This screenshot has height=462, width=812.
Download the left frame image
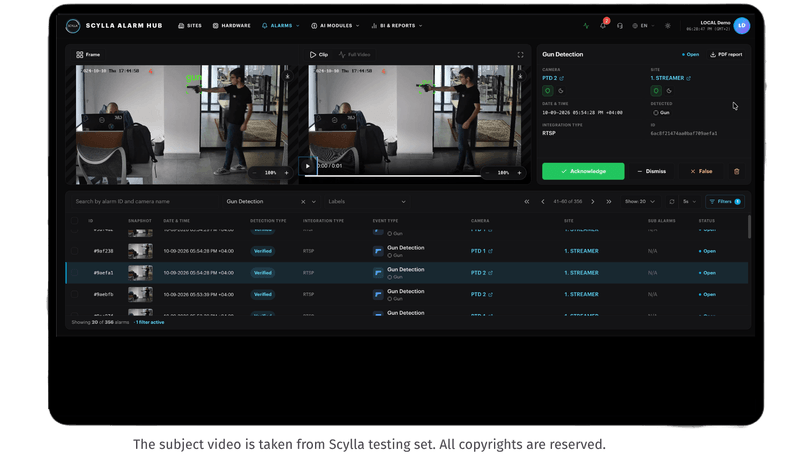[x=287, y=76]
